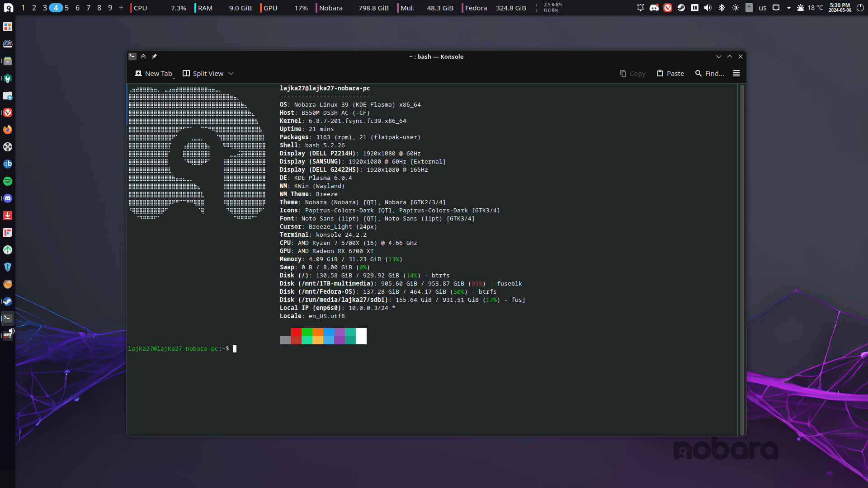Click the terminal prompt lajka27@lajka27-nobara-pc

[x=173, y=348]
